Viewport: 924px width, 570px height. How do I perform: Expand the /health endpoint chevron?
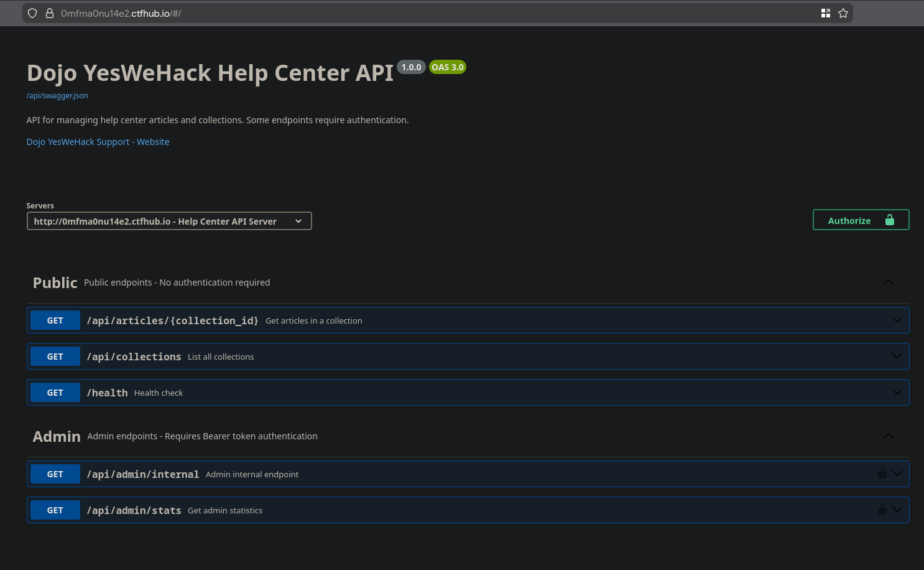point(897,392)
